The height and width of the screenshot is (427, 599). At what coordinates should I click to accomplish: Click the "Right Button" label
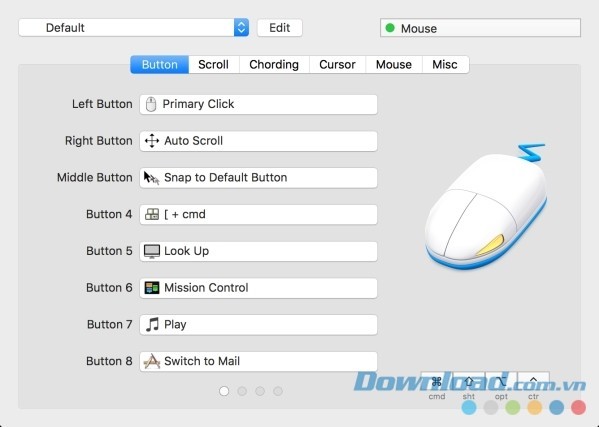[x=99, y=141]
